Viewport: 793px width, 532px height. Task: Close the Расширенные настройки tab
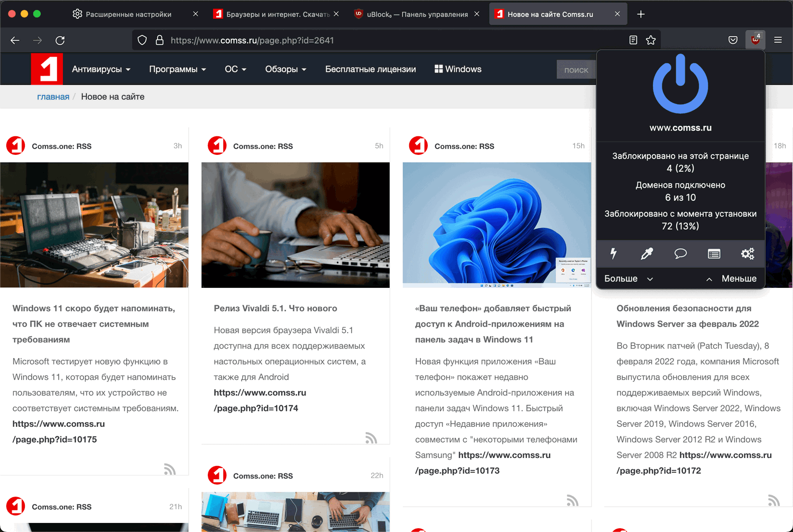point(196,14)
